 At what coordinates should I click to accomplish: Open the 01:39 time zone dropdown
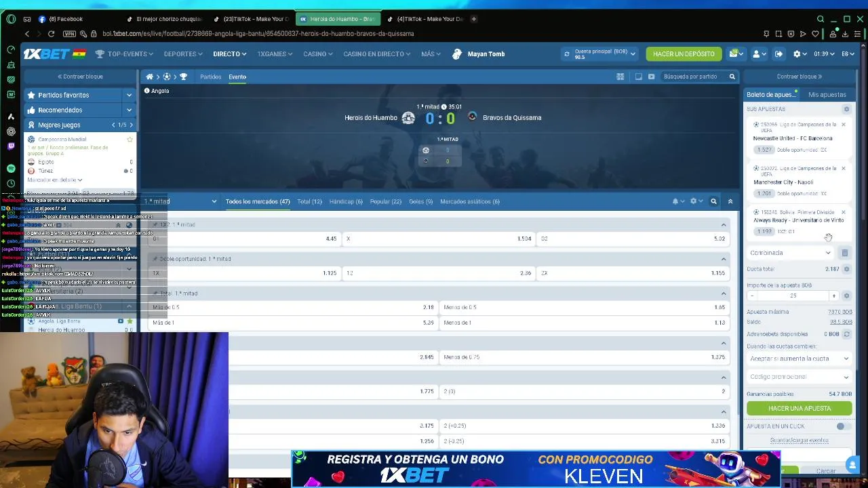824,54
